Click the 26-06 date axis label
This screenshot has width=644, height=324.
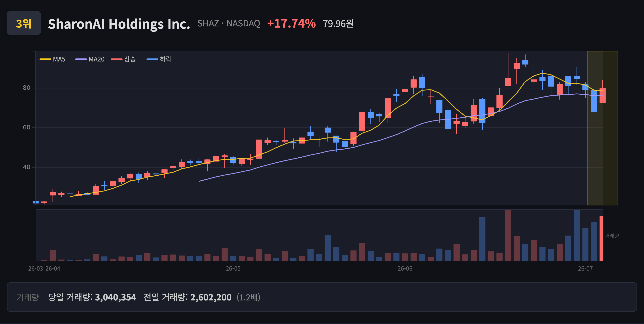405,268
